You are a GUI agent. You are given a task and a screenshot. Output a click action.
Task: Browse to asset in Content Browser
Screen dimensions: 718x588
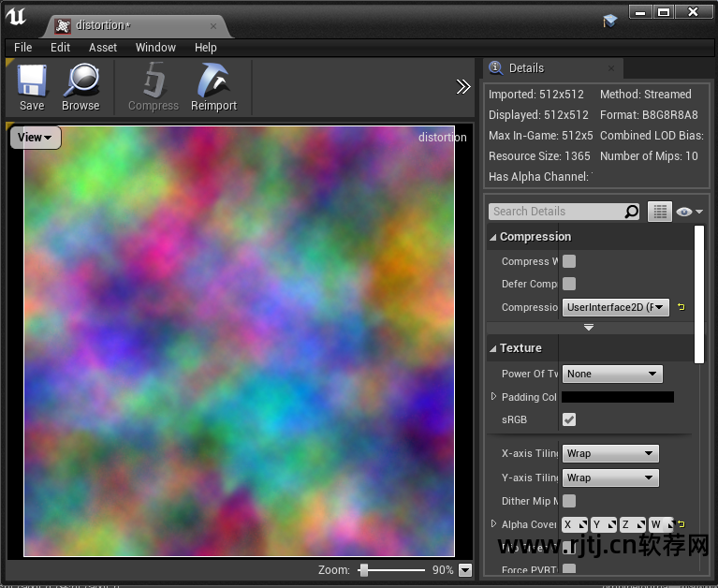coord(81,87)
